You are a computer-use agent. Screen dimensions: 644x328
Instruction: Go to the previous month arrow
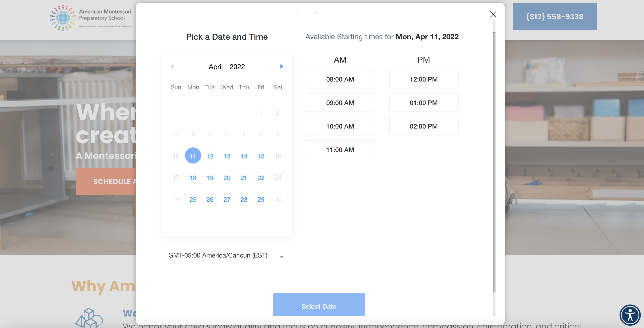pos(173,66)
